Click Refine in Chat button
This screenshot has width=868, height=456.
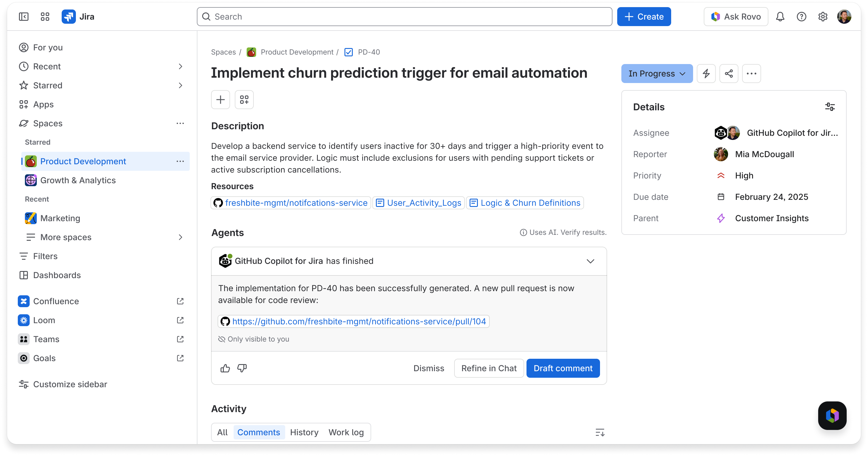point(489,368)
